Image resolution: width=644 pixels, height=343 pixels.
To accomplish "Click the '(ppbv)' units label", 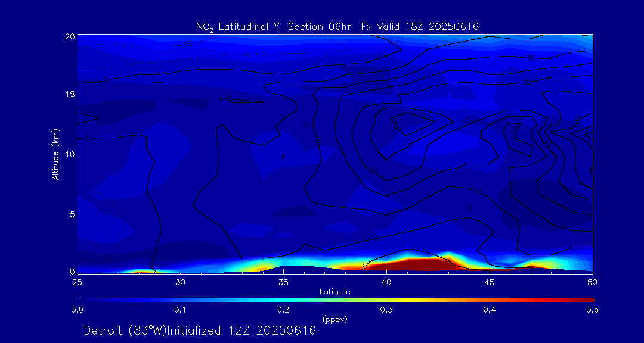I will pos(335,319).
